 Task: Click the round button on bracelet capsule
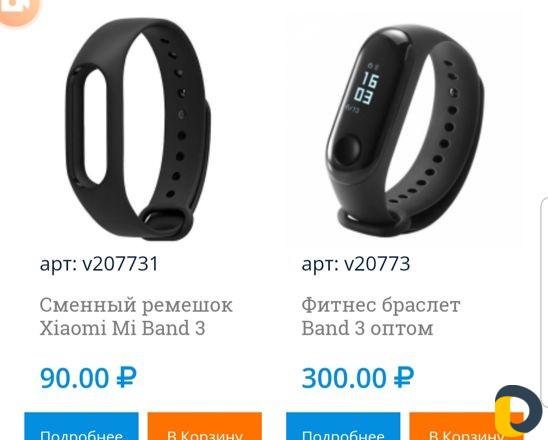coord(348,150)
